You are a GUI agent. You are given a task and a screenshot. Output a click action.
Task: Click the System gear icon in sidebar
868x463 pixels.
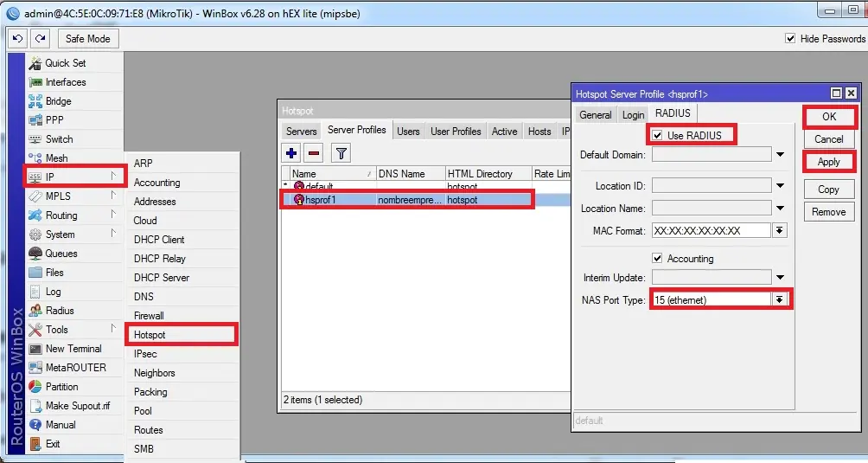coord(35,235)
